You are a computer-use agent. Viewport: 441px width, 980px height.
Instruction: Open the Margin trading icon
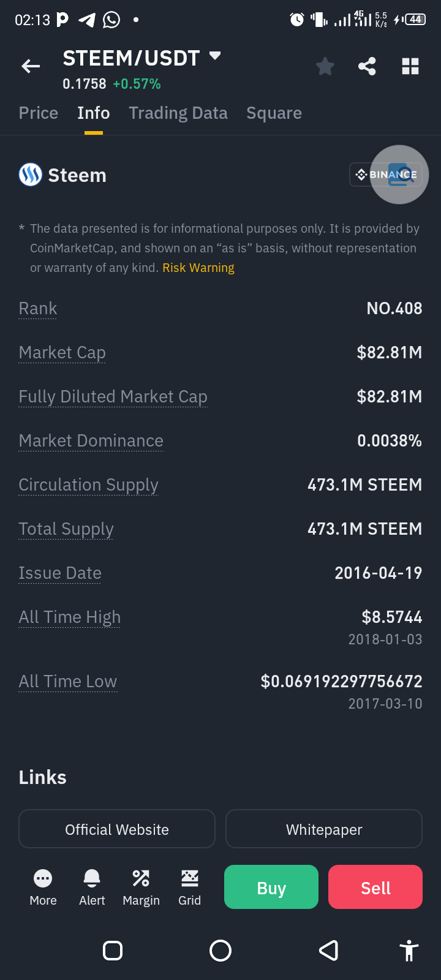141,878
